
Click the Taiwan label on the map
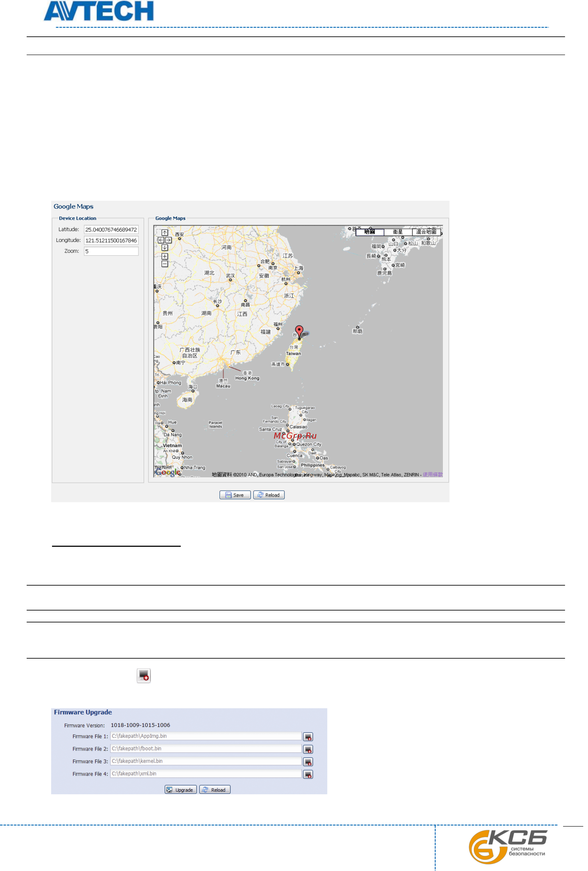click(293, 353)
